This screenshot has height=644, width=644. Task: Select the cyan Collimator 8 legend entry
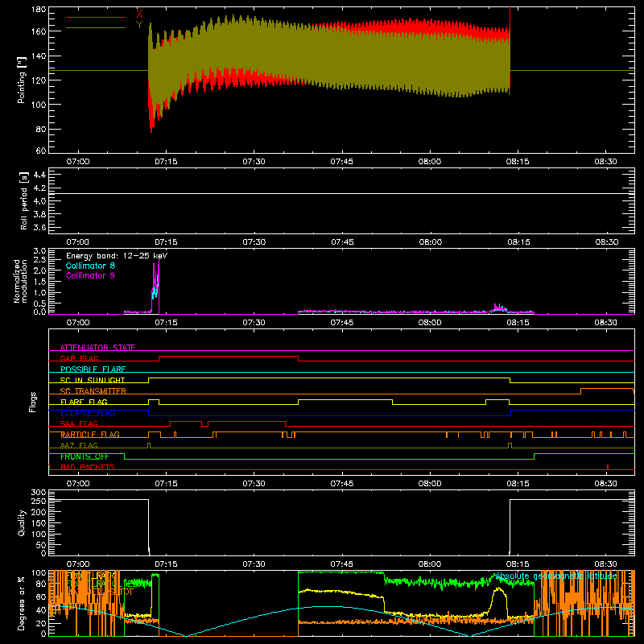point(90,266)
